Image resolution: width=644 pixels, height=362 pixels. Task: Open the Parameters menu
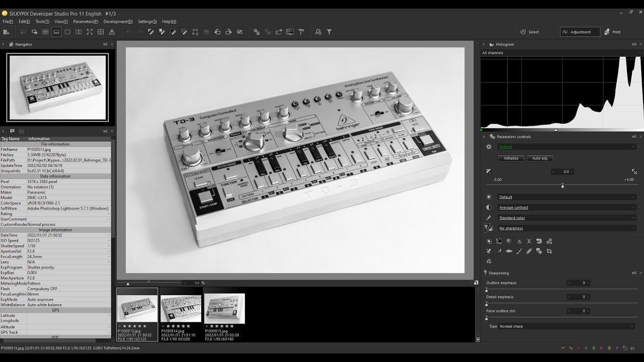[x=86, y=22]
